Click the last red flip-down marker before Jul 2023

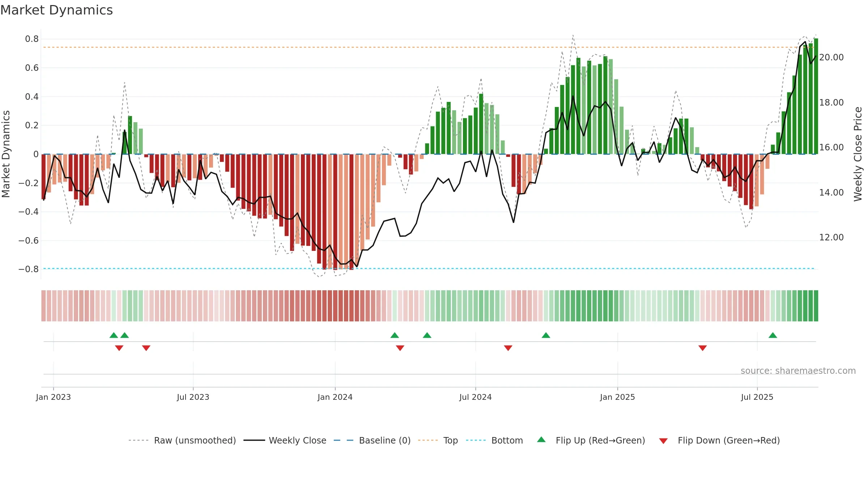146,348
